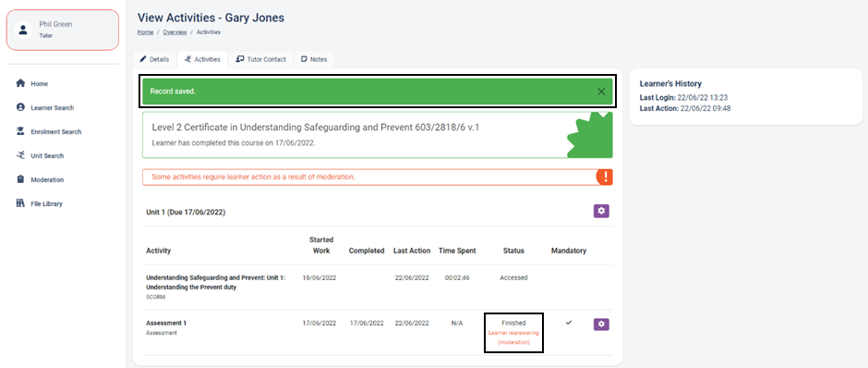This screenshot has width=868, height=368.
Task: Open Learner Search from sidebar icon
Action: [x=20, y=107]
